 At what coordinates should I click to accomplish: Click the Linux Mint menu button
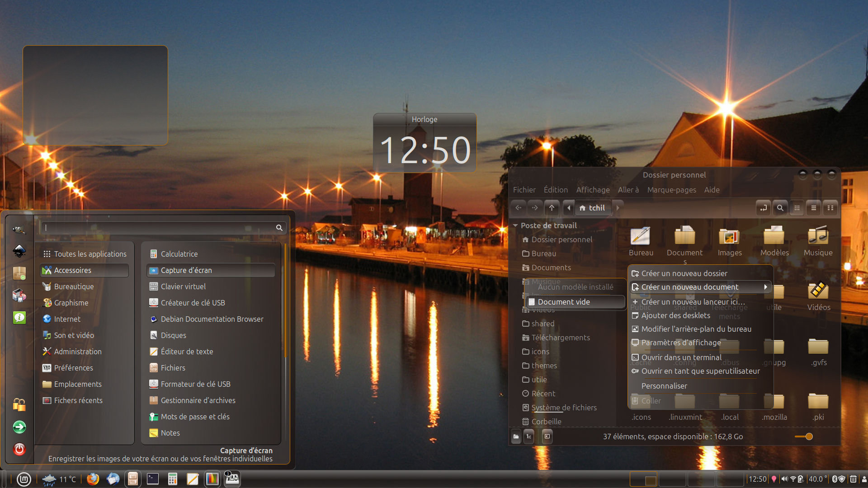pos(24,479)
